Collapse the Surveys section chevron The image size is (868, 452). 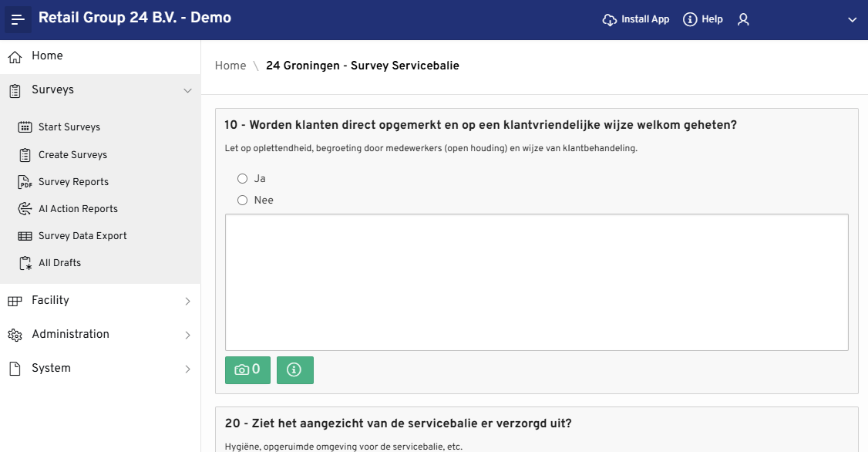(187, 91)
